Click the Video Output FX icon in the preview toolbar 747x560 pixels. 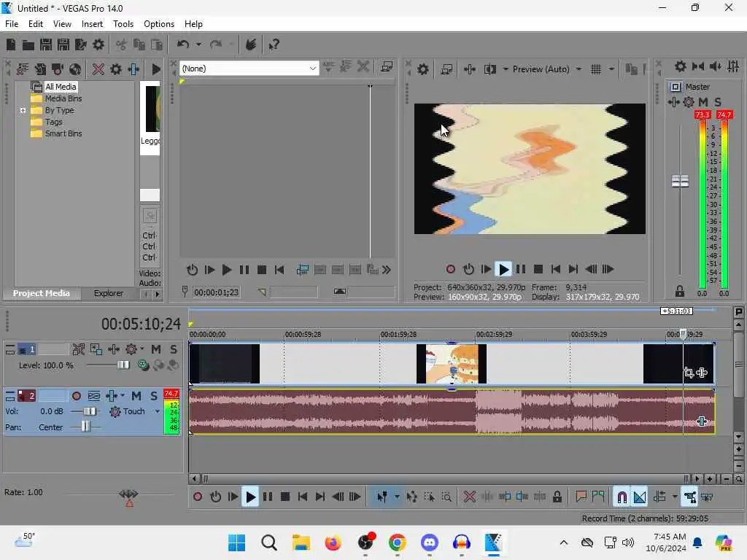[x=470, y=69]
